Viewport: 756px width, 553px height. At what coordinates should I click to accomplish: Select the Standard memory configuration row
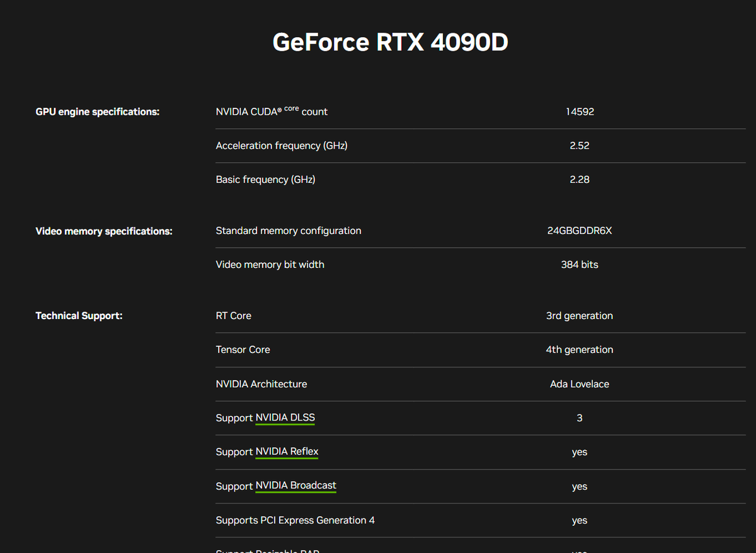point(288,230)
